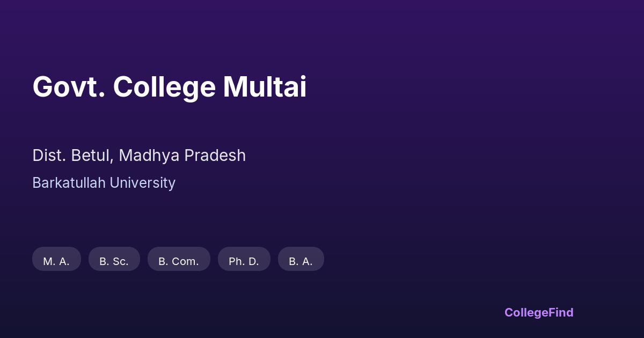Open the Barkatullah University affiliation text
The image size is (644, 338).
[104, 183]
